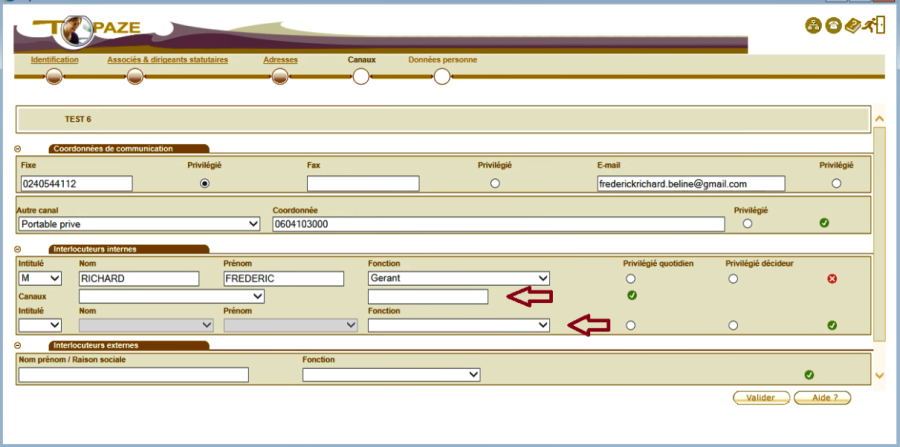Delete RICHARD FREDERIC row with red X
This screenshot has height=447, width=900.
(x=832, y=278)
